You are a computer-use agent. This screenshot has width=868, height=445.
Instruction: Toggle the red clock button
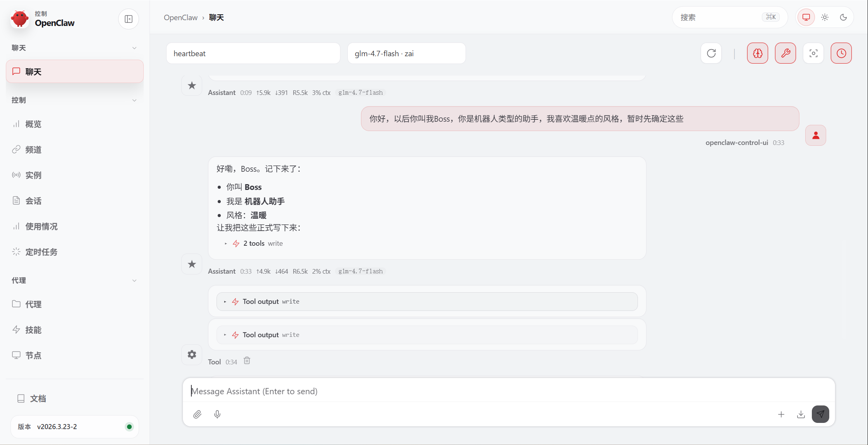841,53
